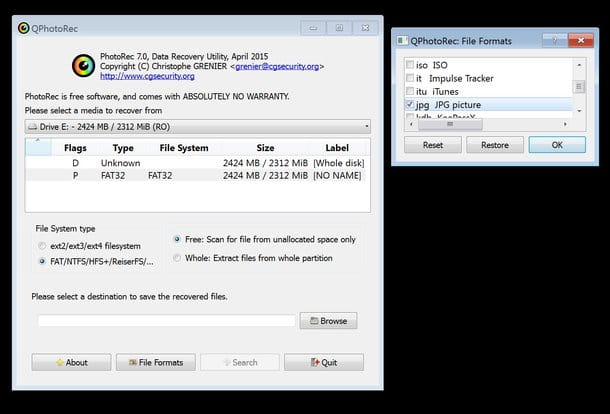Click the help question mark in File Formats title bar

click(555, 40)
